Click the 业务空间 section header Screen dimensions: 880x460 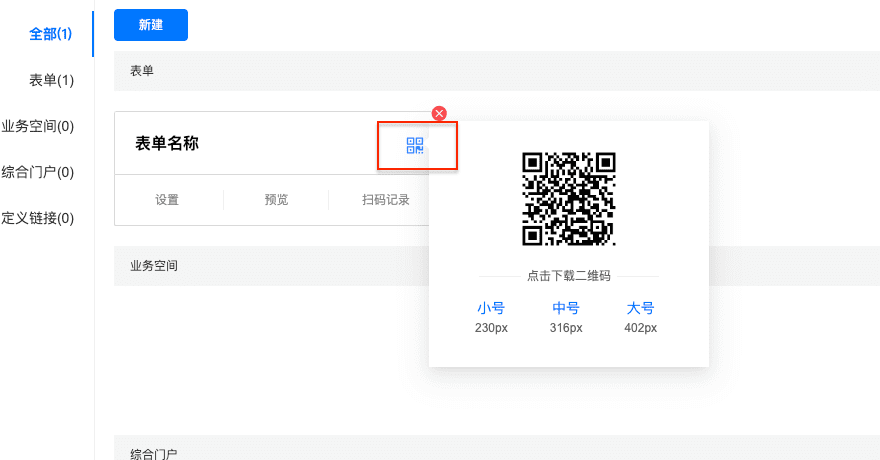click(271, 266)
